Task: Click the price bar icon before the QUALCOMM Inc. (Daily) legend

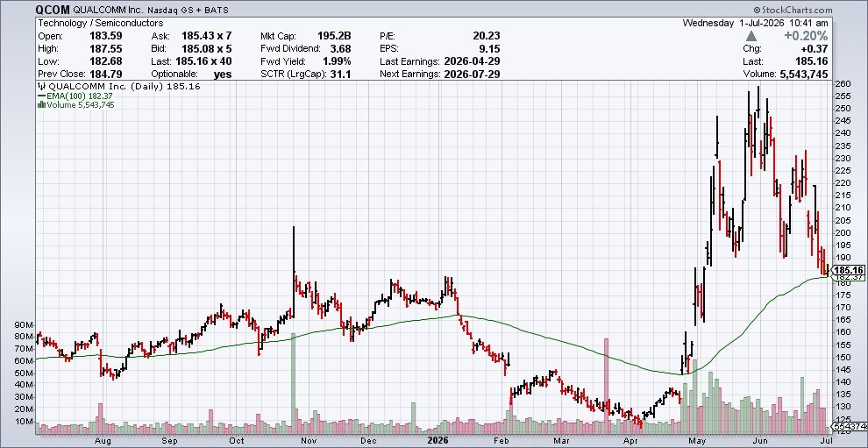Action: (41, 87)
